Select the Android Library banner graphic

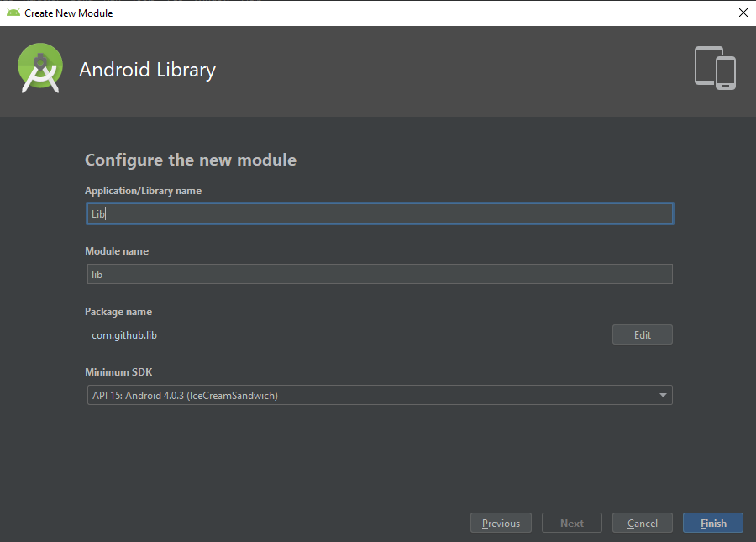(147, 70)
